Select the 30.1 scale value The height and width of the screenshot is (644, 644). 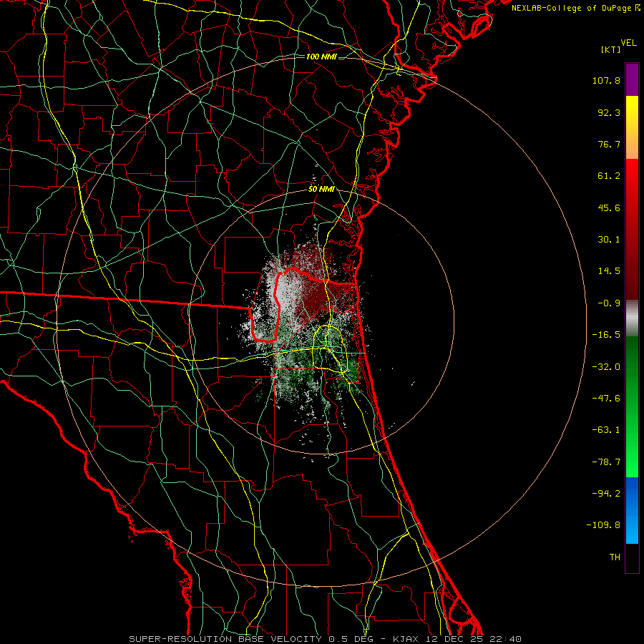coord(609,240)
